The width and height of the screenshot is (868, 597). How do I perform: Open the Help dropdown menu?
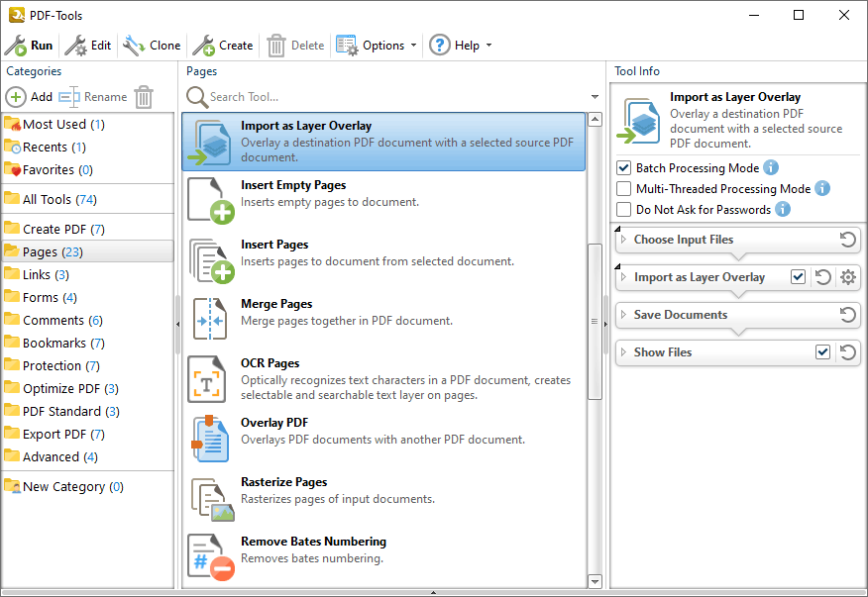point(460,46)
